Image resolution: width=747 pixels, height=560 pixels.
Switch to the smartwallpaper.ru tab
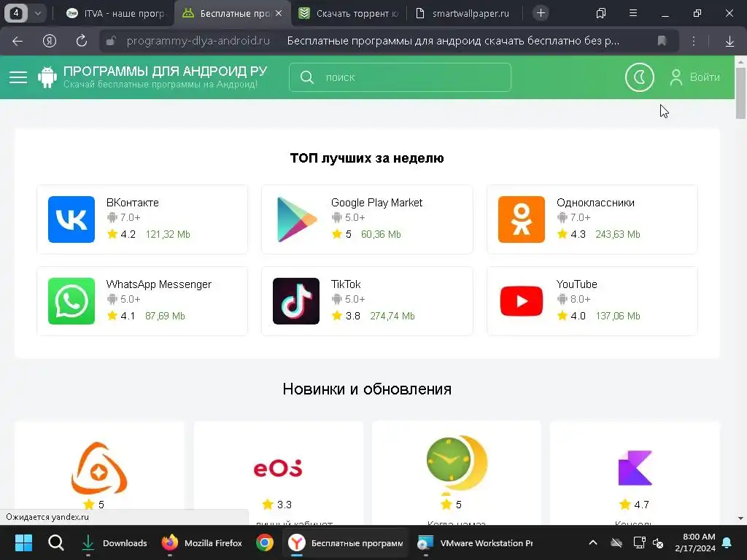465,13
